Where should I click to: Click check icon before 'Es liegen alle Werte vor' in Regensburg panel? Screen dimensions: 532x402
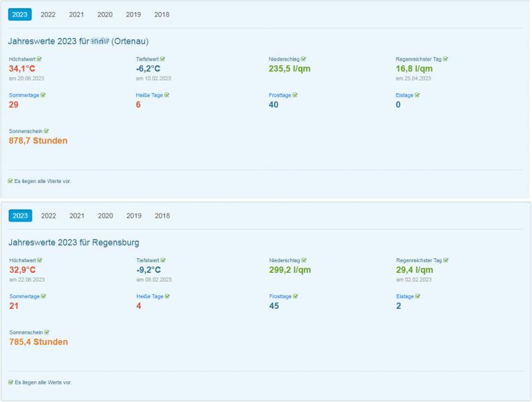[10, 382]
